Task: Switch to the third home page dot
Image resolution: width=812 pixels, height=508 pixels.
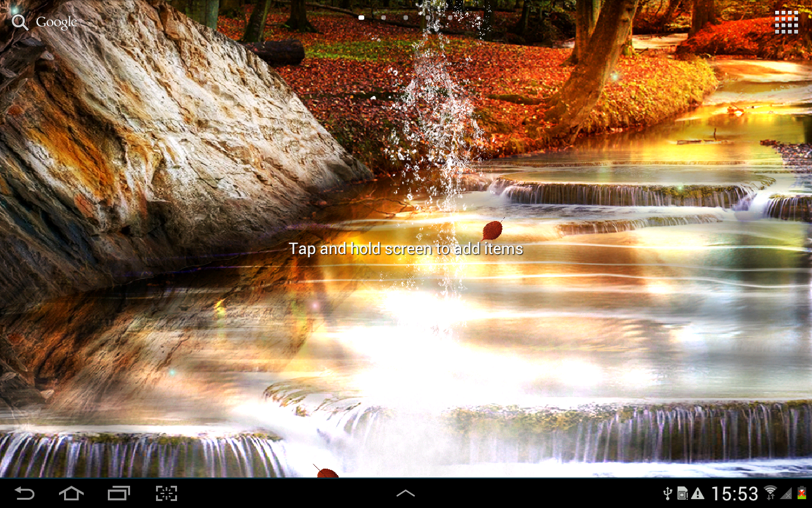Action: (x=406, y=18)
